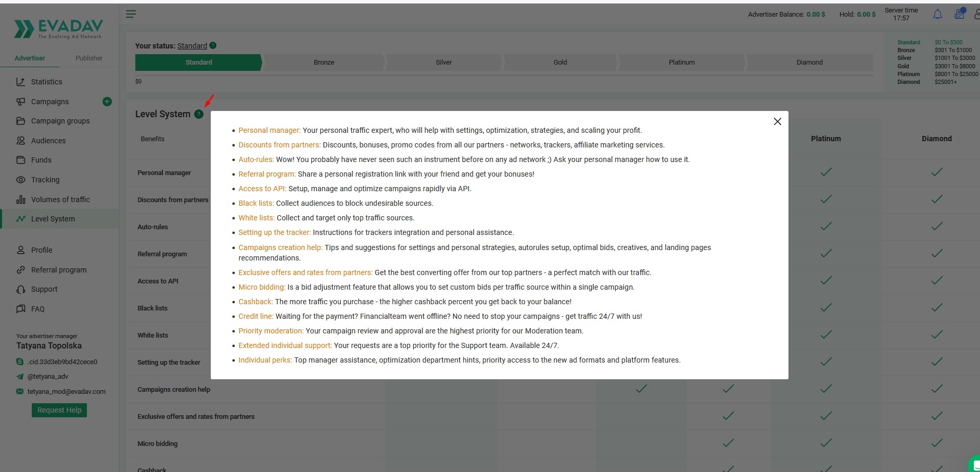Open the Tracking menu item
980x472 pixels.
point(45,180)
